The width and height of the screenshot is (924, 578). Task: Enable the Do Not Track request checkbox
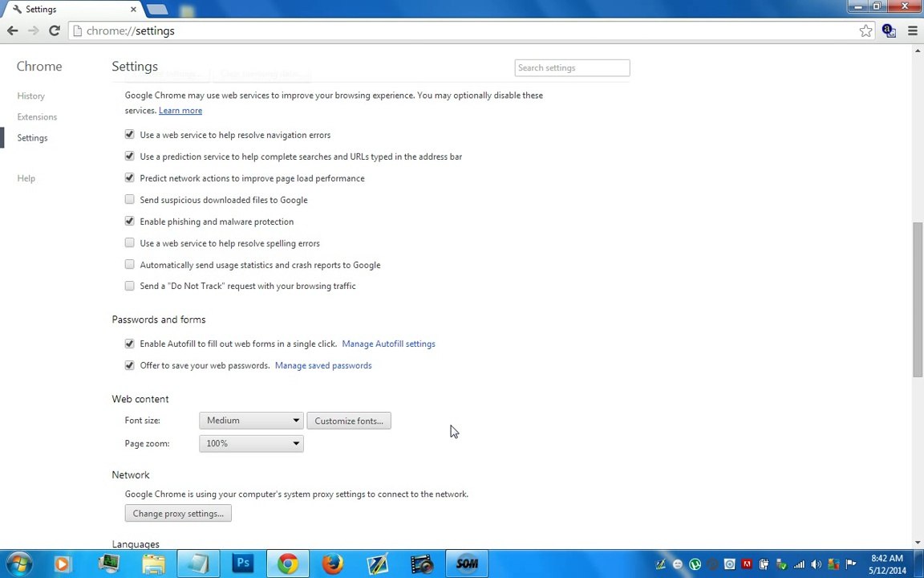130,286
